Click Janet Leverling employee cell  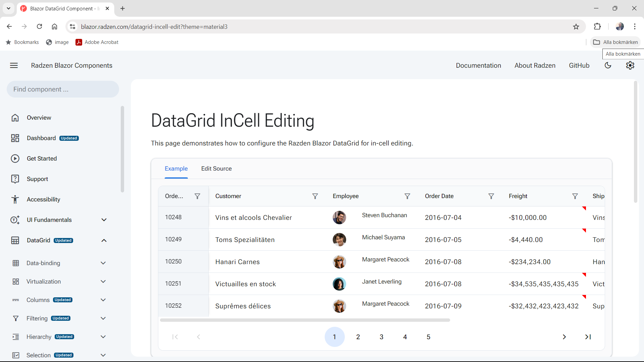click(372, 284)
